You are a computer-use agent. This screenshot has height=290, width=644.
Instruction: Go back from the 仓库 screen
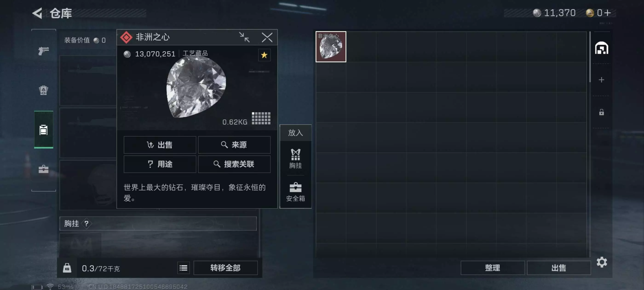tap(37, 13)
